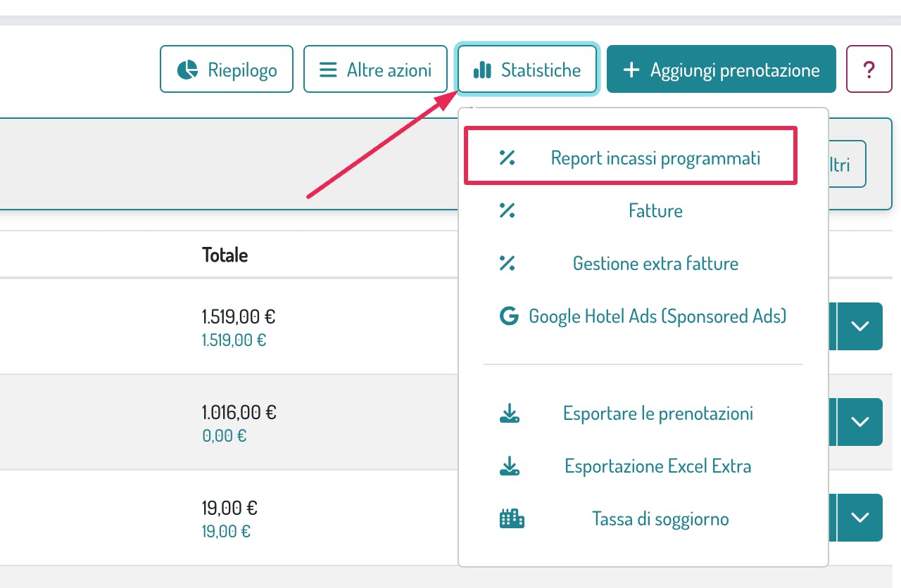Viewport: 901px width, 588px height.
Task: Click the hamburger icon in Altre azioni
Action: coord(328,70)
